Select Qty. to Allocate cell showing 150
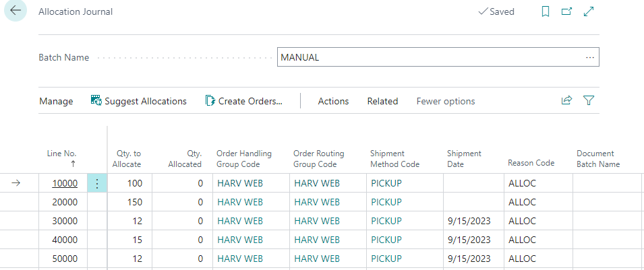Viewport: 644px width, 270px height. (129, 202)
